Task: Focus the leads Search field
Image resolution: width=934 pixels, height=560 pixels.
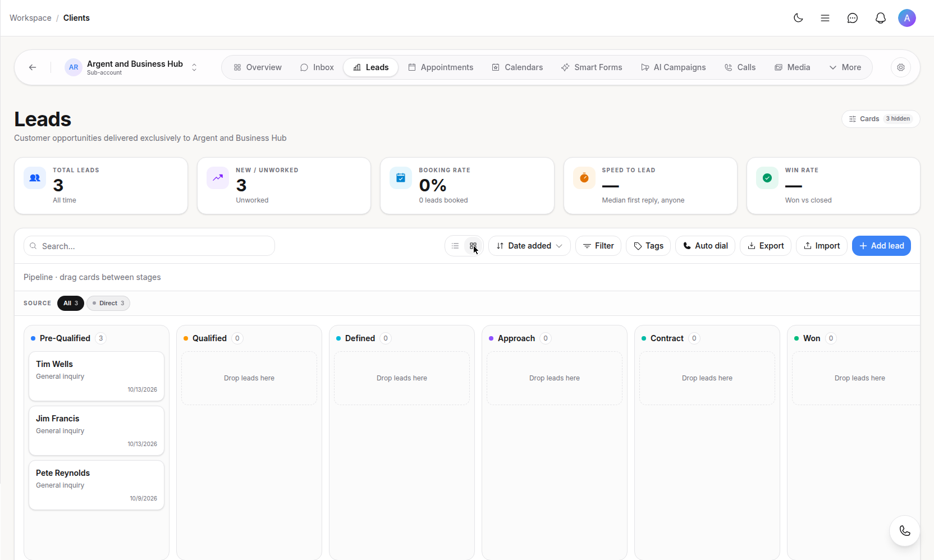Action: tap(149, 246)
